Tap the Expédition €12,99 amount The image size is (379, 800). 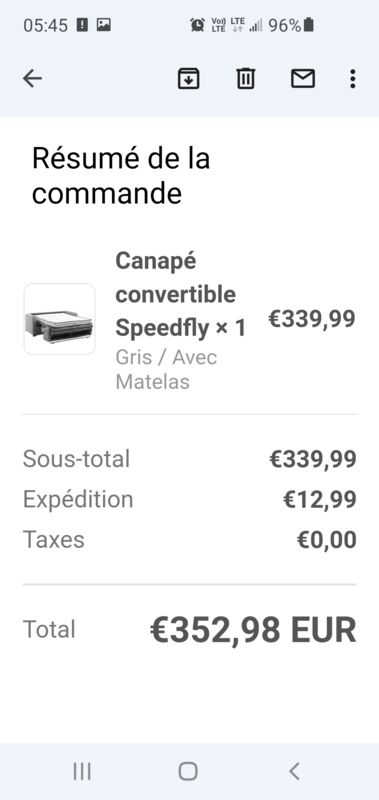click(320, 499)
